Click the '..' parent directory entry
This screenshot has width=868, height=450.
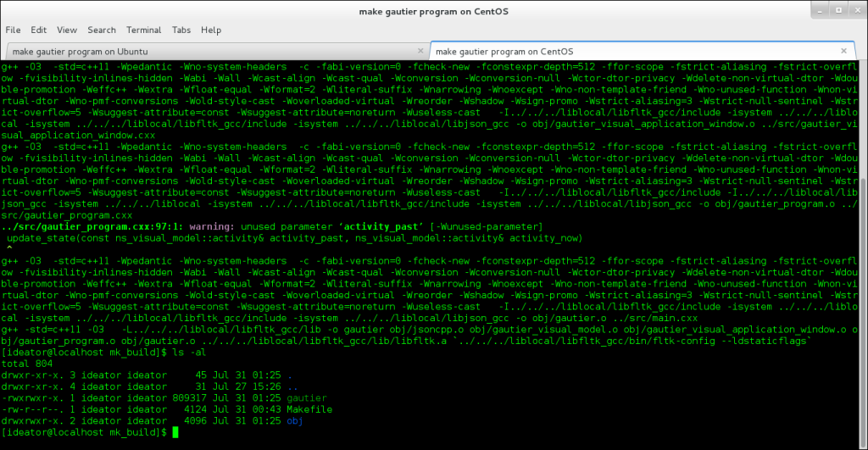(x=292, y=387)
